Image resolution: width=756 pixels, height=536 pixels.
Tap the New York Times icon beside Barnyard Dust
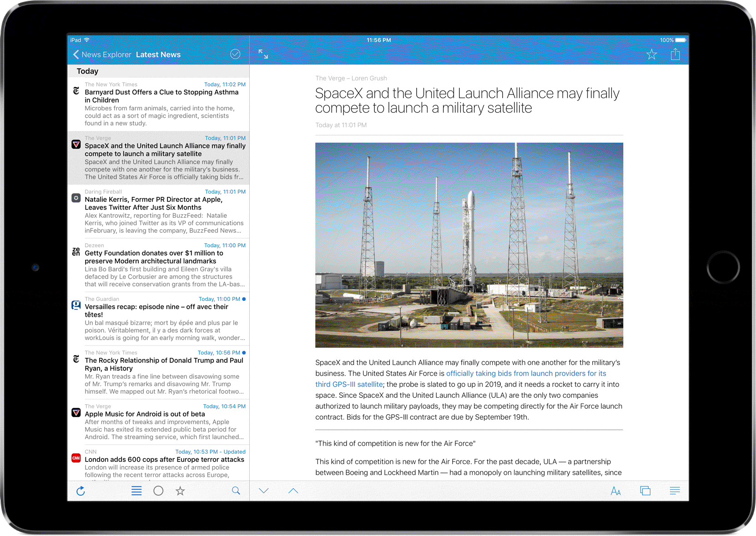(x=76, y=91)
